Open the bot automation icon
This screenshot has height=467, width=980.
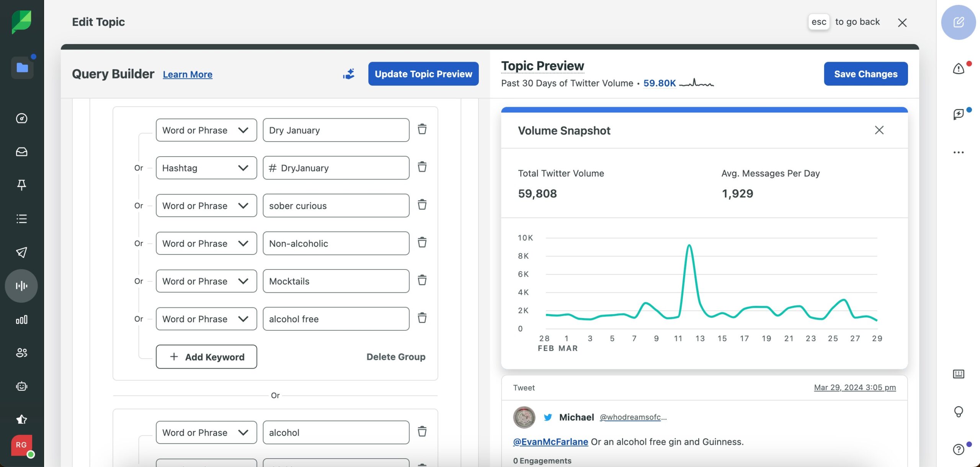pyautogui.click(x=21, y=386)
